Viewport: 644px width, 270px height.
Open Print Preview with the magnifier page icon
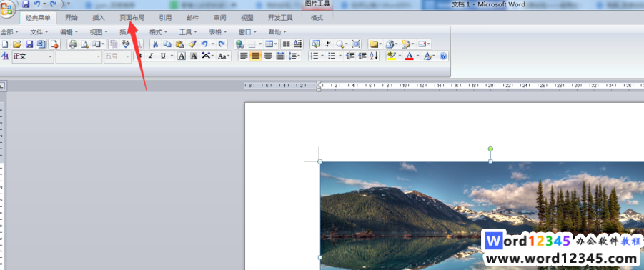[x=85, y=44]
